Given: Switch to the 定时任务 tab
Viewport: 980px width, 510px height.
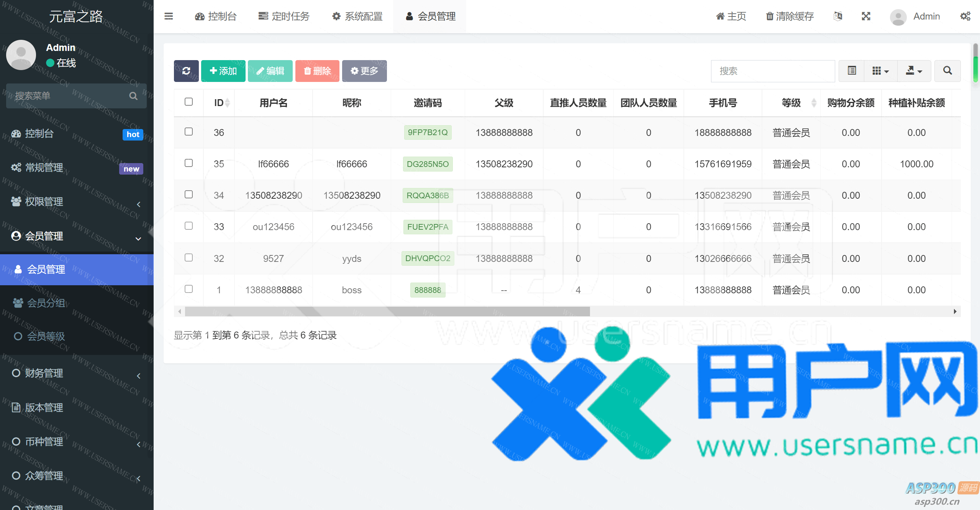Looking at the screenshot, I should pos(284,16).
